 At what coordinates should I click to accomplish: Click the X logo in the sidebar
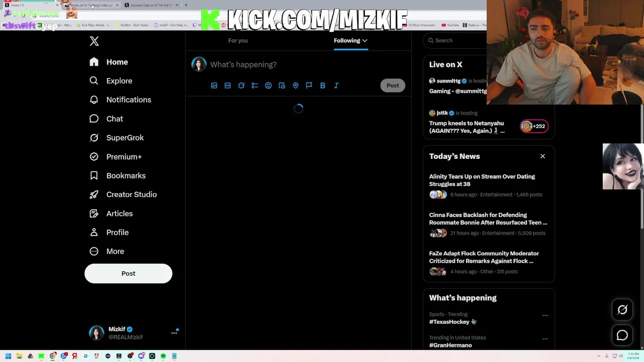(94, 41)
